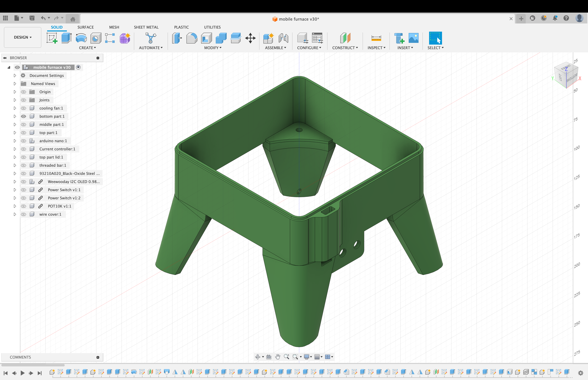Select the Mirror tool in Create panel
Screen dimensions: 588x380
coord(87,48)
